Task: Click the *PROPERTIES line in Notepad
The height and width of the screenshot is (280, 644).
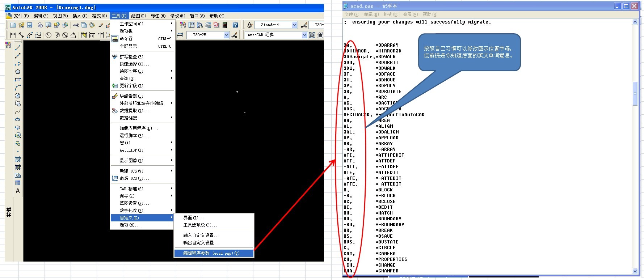Action: pos(391,259)
